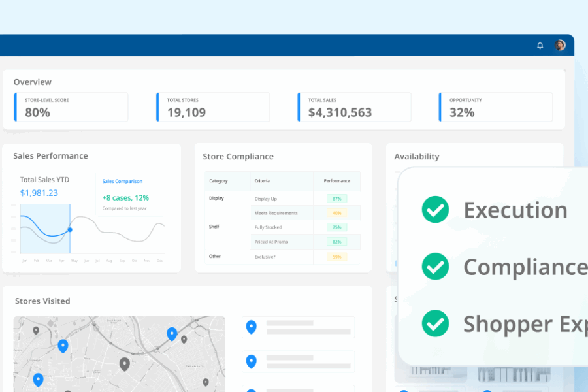
Task: Open the notifications bell
Action: pos(540,45)
